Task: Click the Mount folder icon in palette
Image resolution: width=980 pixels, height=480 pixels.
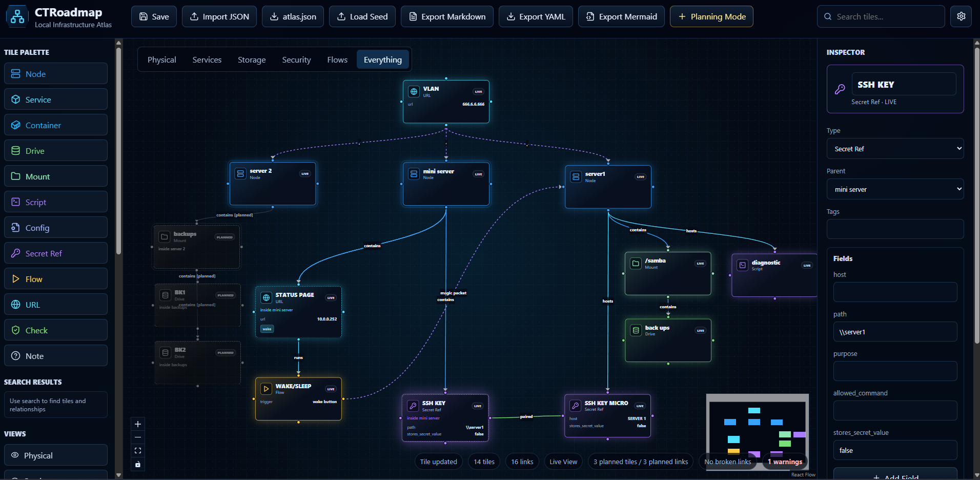Action: [16, 176]
